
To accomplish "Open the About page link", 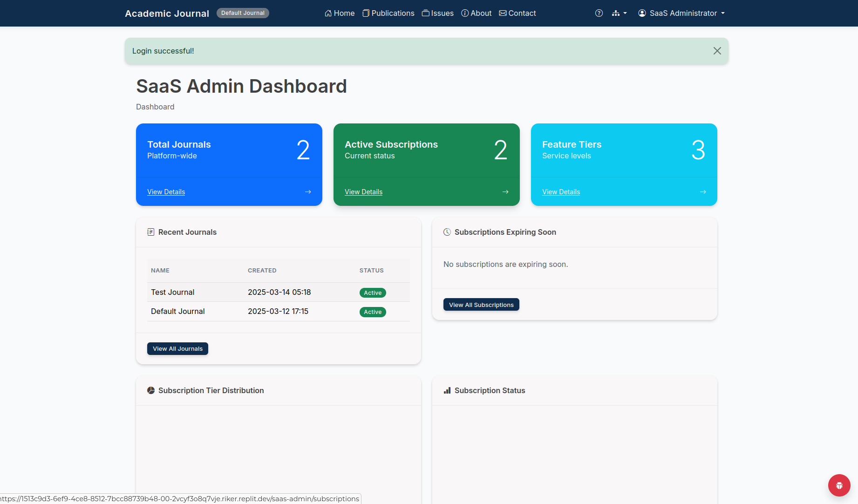I will [x=477, y=13].
